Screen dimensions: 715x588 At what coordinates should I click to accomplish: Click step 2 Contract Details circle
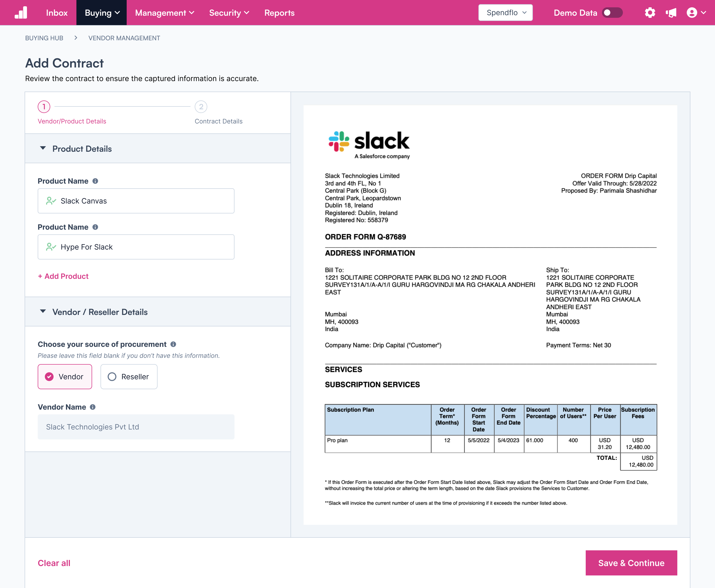[x=201, y=107]
